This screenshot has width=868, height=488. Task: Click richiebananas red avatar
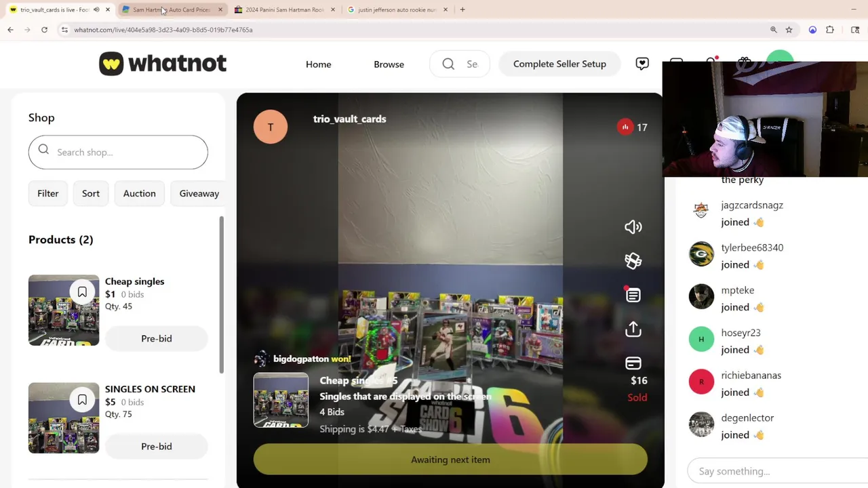pos(701,382)
